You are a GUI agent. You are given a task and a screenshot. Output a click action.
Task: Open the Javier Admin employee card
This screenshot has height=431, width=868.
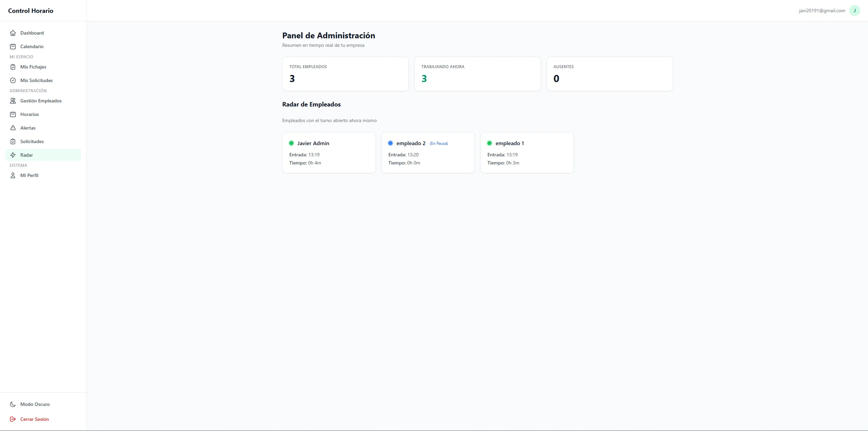click(x=329, y=153)
